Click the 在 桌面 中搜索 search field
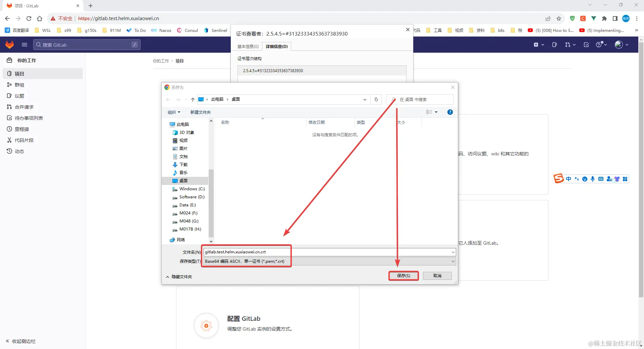 coord(420,99)
